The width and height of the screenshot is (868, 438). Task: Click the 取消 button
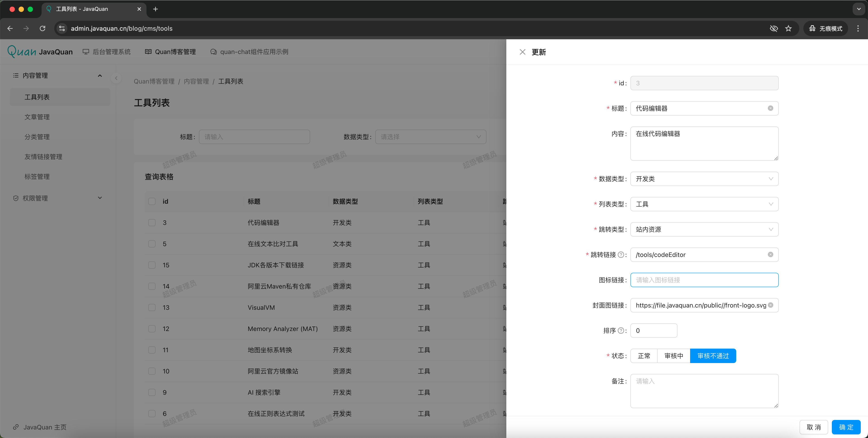click(814, 427)
